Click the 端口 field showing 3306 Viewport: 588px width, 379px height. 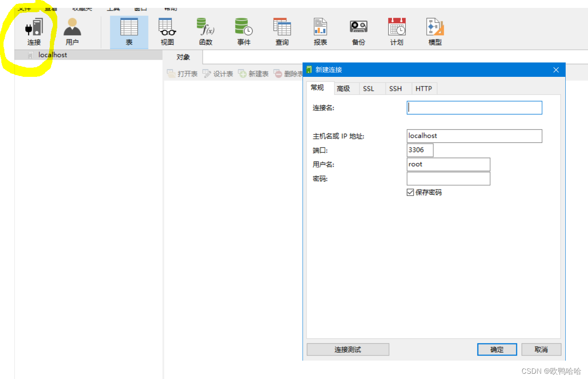click(420, 150)
